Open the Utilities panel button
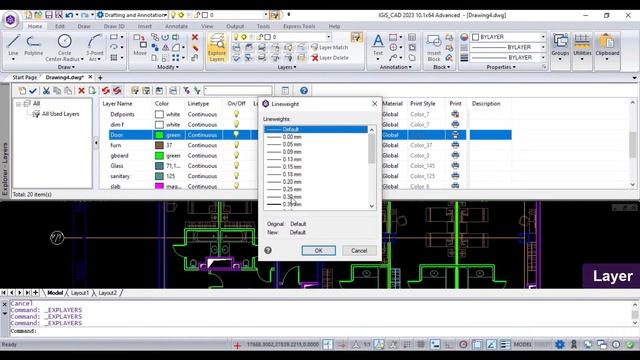 coord(582,47)
